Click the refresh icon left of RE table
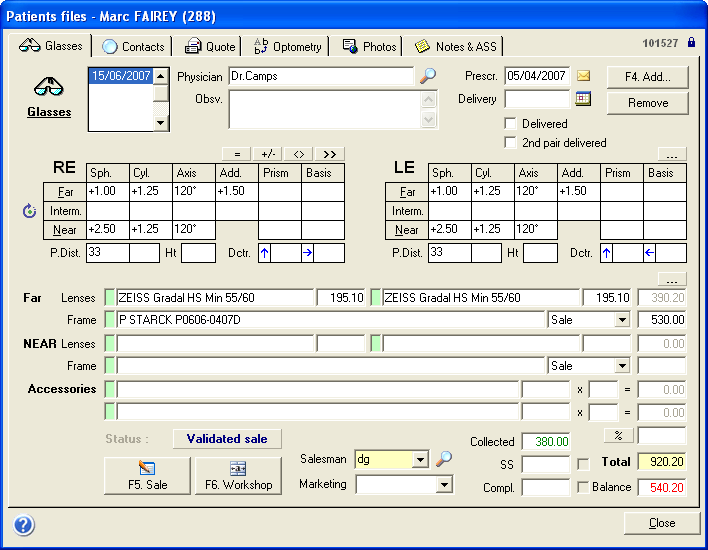Viewport: 708px width, 550px height. point(28,211)
